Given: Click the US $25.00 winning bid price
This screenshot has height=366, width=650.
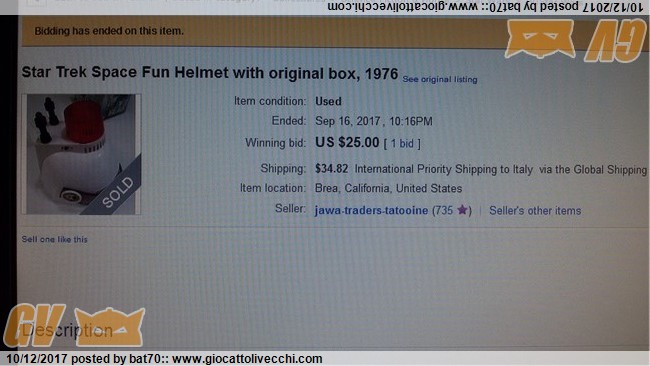Looking at the screenshot, I should click(x=347, y=143).
